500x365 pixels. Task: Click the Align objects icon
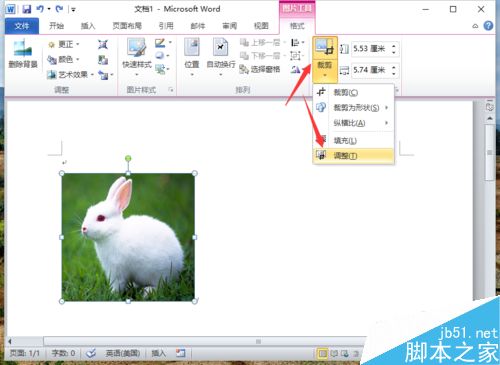pyautogui.click(x=295, y=42)
